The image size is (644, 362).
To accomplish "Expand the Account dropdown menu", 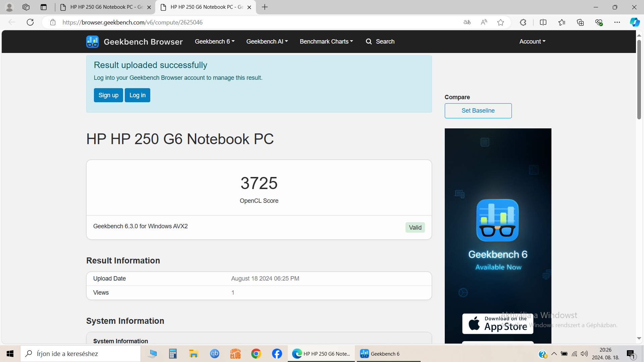I will click(x=532, y=42).
